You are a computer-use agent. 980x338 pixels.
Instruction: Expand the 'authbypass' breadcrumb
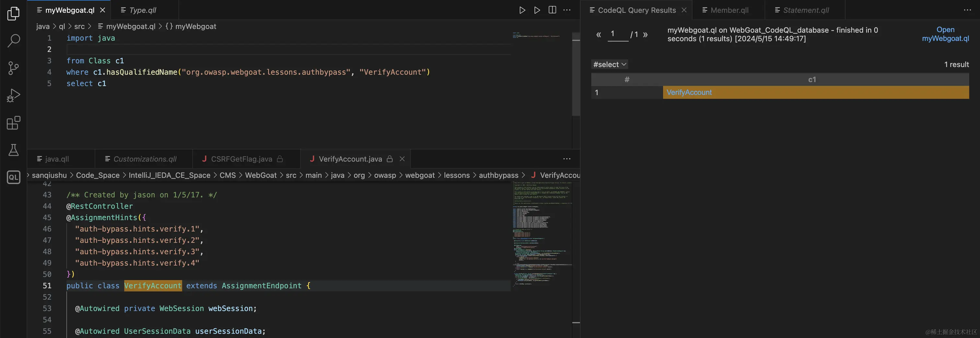point(498,175)
